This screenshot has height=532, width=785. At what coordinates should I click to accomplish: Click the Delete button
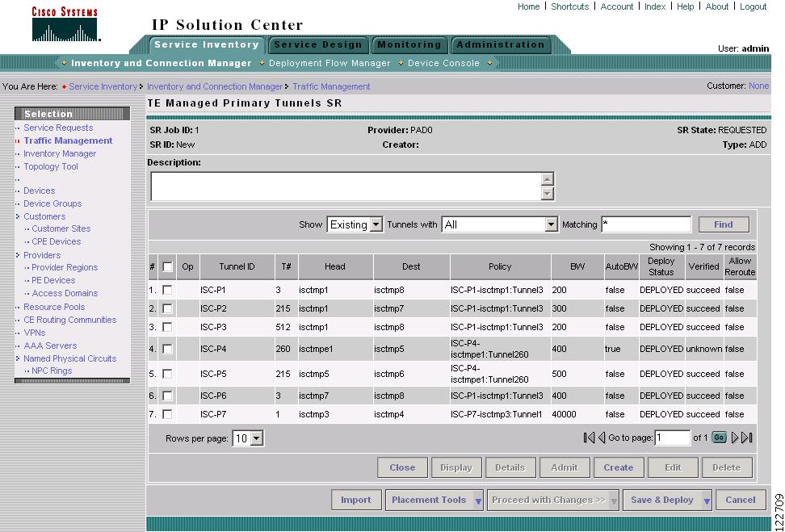[x=726, y=467]
